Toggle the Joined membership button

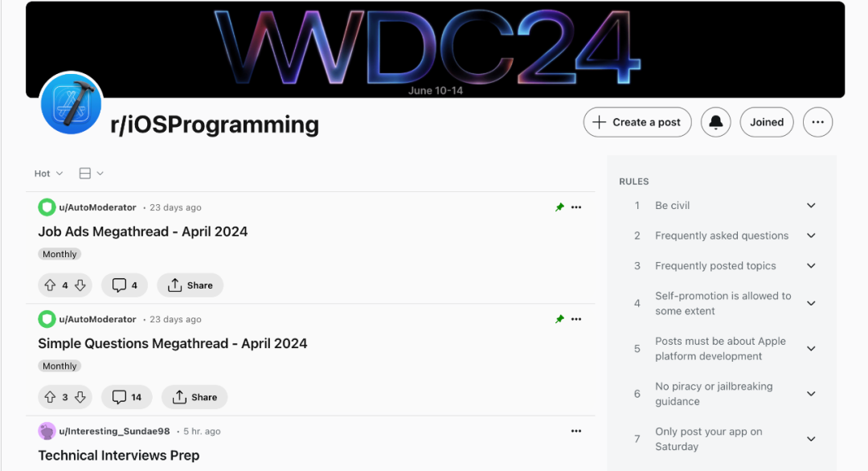[767, 122]
